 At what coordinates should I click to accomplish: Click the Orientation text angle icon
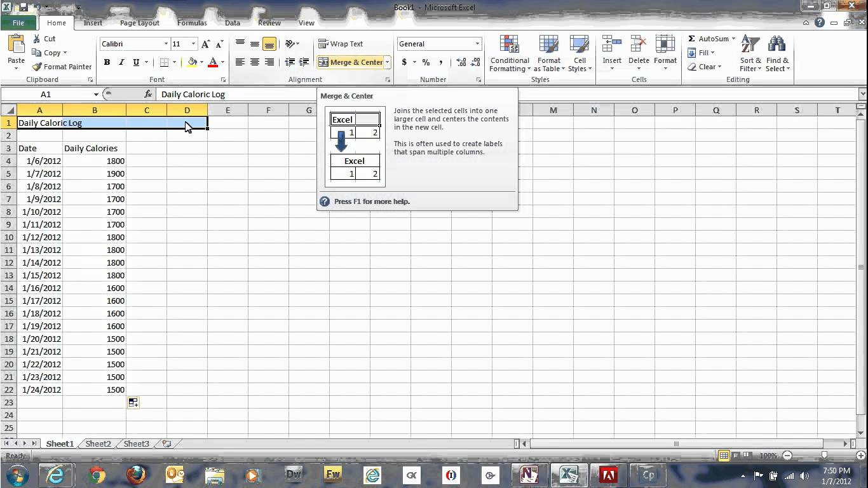pyautogui.click(x=290, y=44)
